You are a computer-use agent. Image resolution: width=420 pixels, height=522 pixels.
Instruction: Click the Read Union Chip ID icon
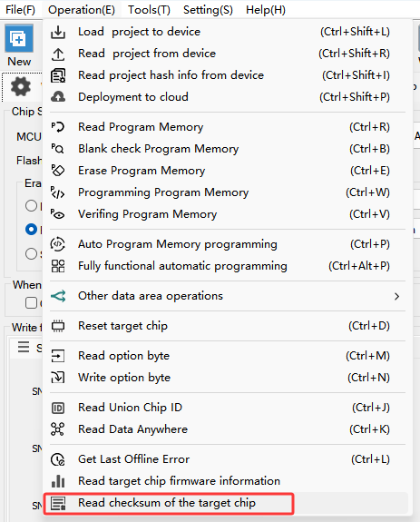point(58,408)
